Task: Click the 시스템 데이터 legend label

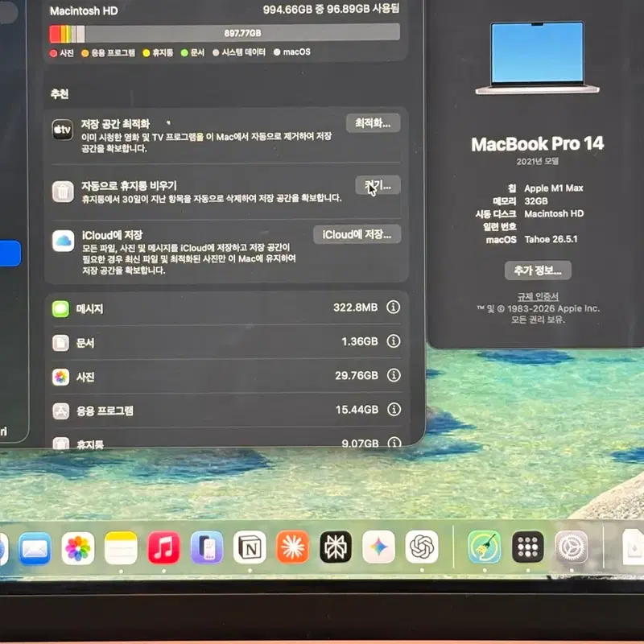Action: pos(244,52)
